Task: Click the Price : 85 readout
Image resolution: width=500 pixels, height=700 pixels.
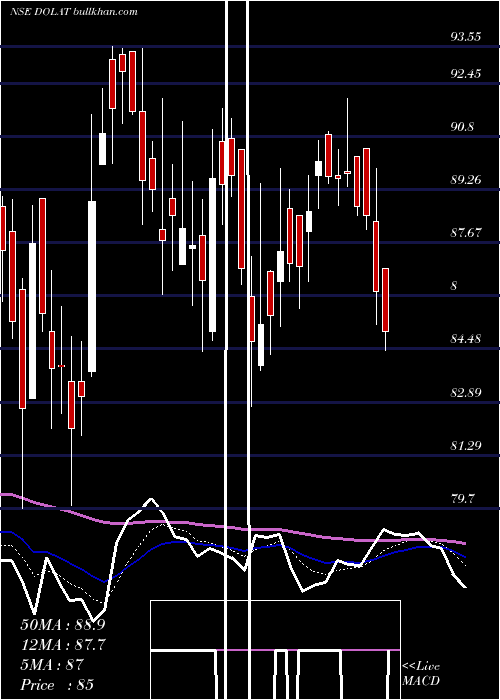Action: point(57,685)
